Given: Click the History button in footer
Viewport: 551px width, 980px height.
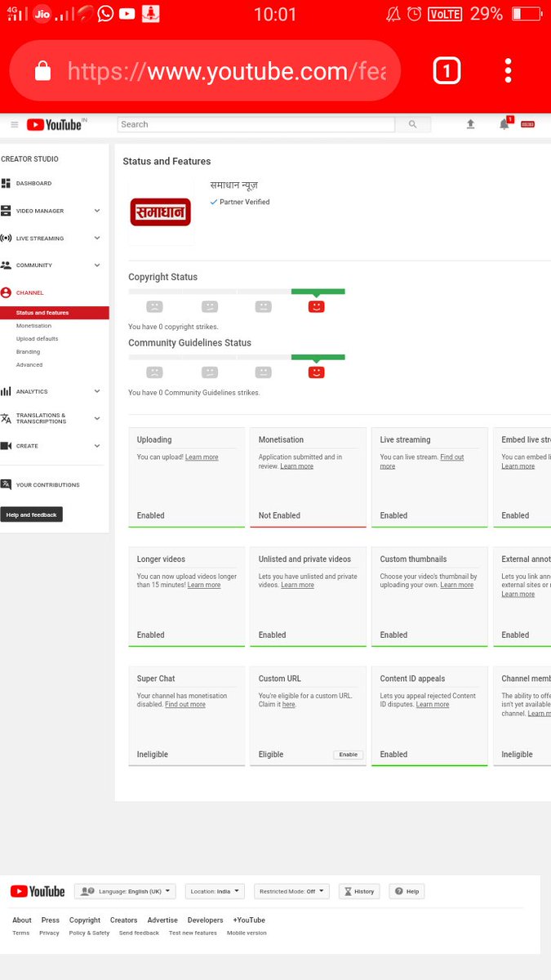Looking at the screenshot, I should pos(359,891).
